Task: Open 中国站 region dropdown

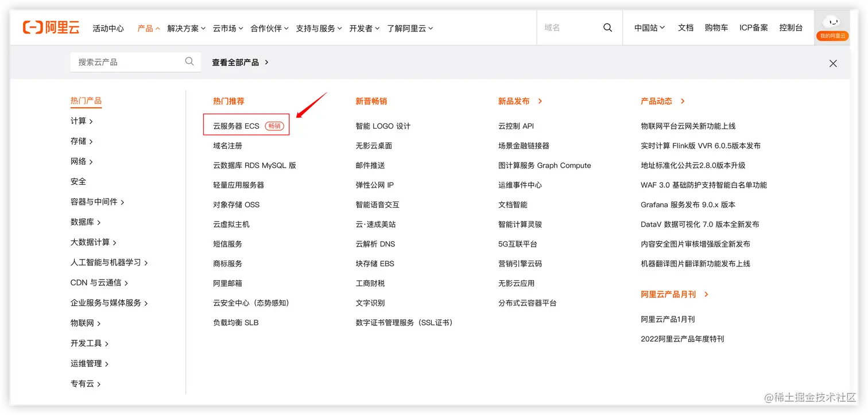Action: pos(649,28)
